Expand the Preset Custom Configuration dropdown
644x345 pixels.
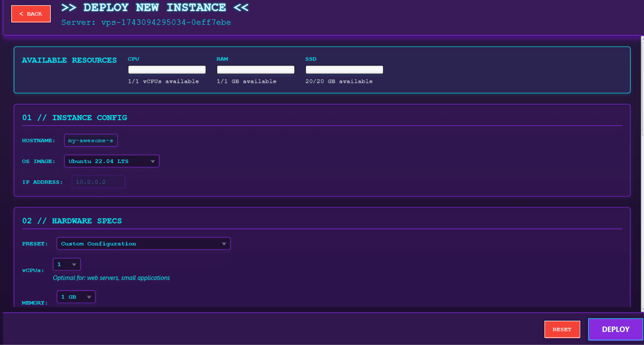[x=143, y=244]
